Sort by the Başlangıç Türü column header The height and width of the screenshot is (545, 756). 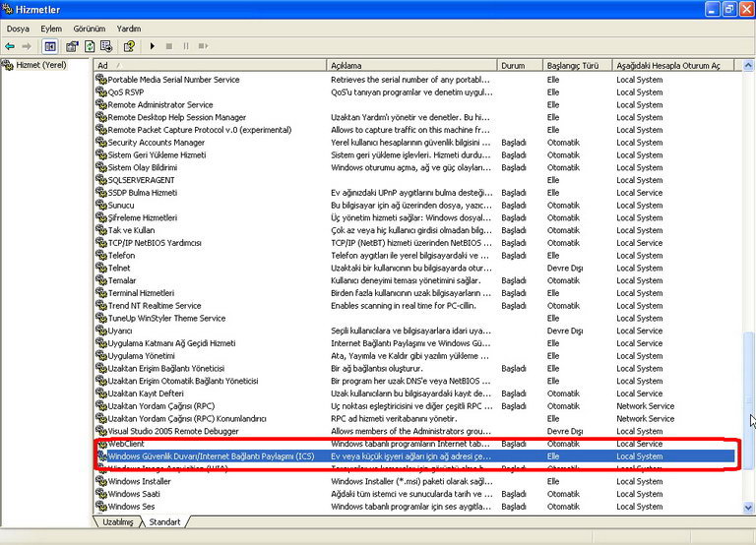pyautogui.click(x=577, y=65)
